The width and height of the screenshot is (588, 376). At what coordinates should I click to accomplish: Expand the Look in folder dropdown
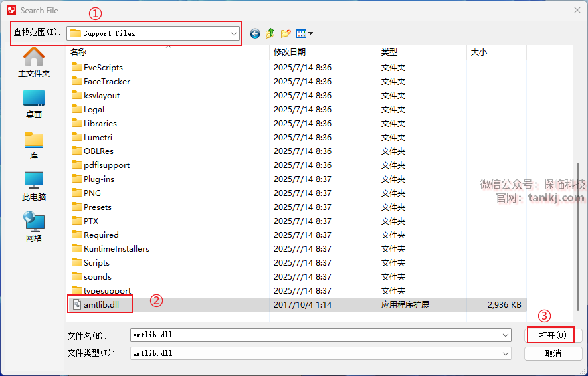click(x=234, y=33)
